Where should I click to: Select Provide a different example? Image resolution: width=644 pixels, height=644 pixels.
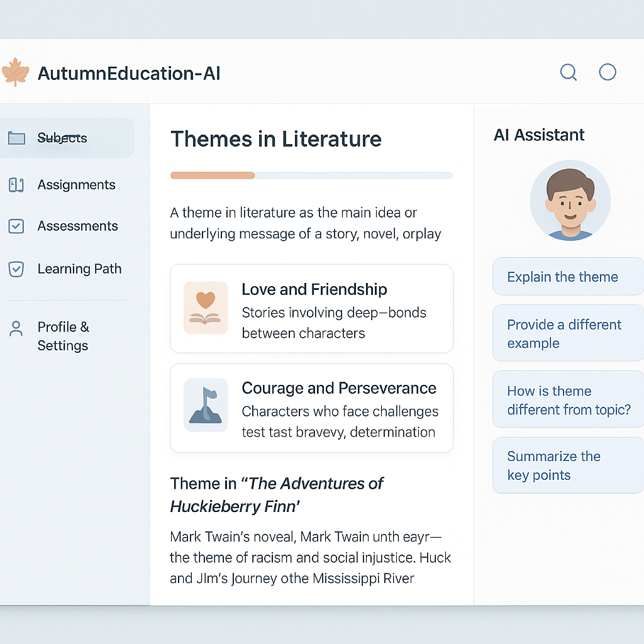click(x=566, y=333)
